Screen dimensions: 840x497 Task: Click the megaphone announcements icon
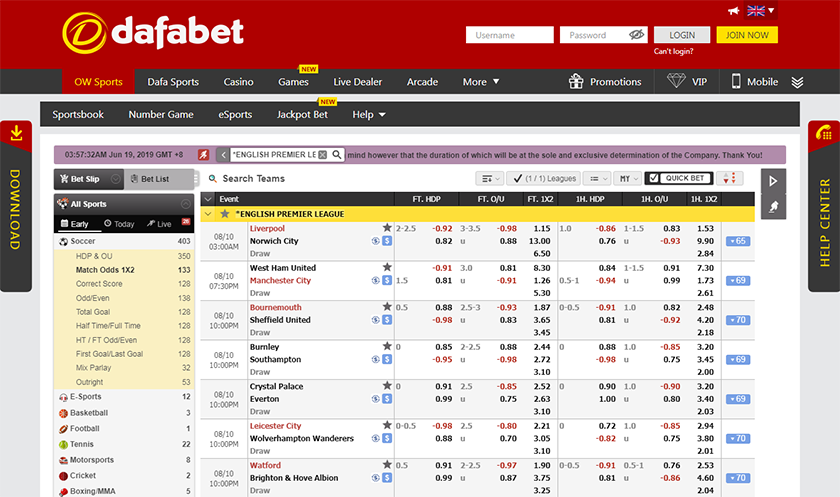click(x=733, y=11)
